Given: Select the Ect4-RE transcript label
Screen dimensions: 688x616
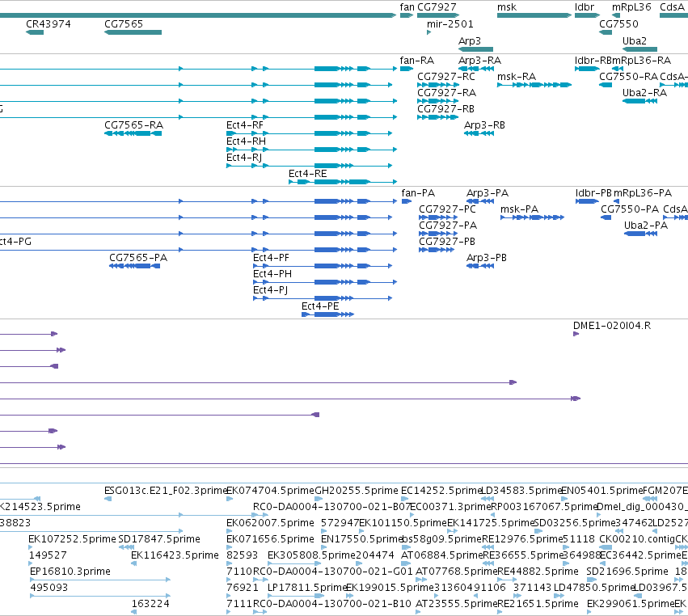Looking at the screenshot, I should point(307,174).
